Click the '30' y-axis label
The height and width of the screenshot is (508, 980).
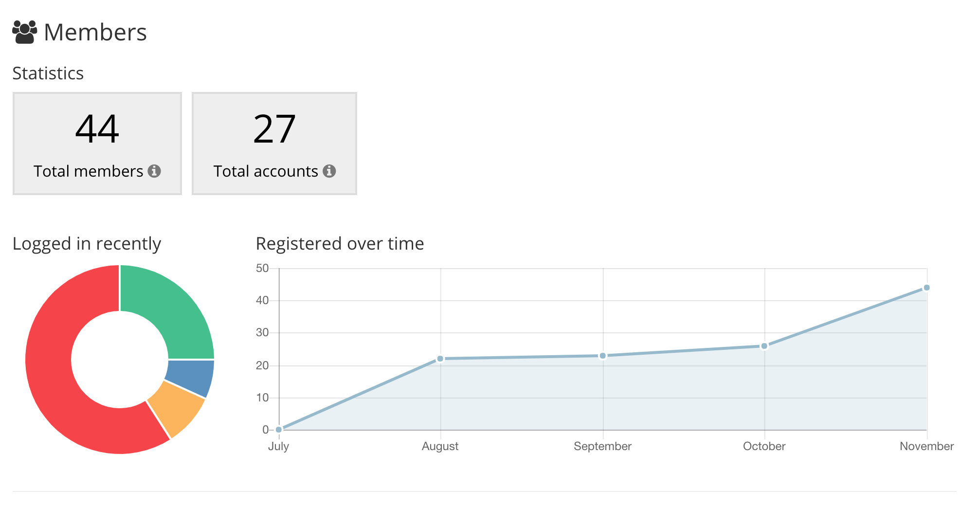pyautogui.click(x=262, y=332)
